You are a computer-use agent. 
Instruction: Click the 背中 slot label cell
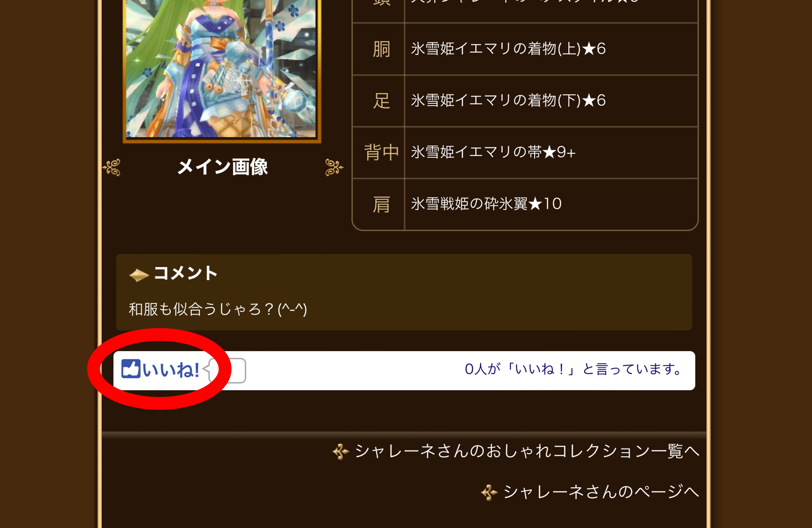[378, 153]
